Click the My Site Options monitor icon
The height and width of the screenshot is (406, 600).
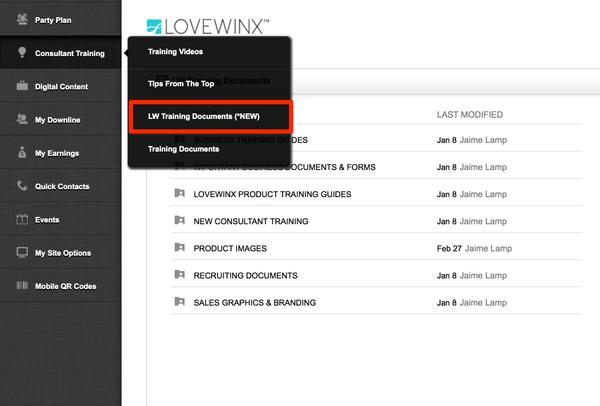22,252
